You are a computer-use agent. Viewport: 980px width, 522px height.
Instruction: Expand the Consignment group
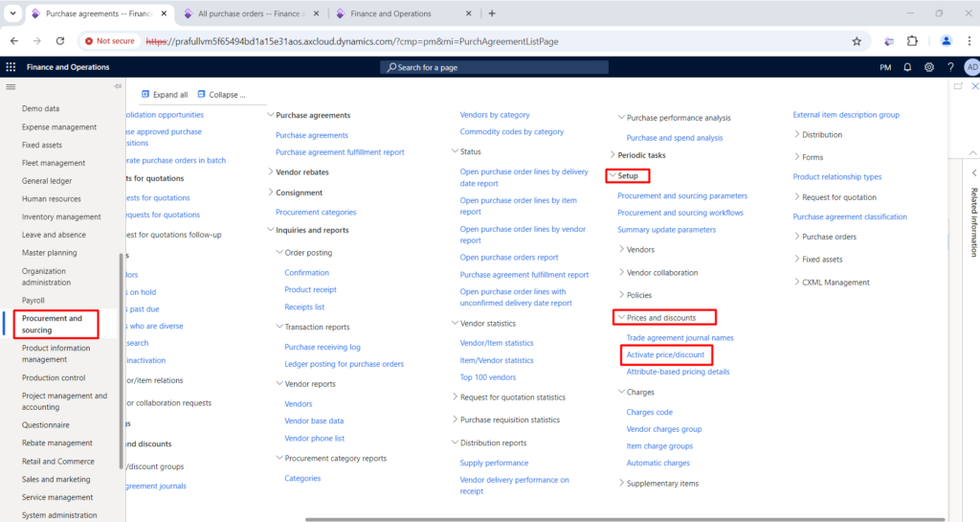[271, 193]
